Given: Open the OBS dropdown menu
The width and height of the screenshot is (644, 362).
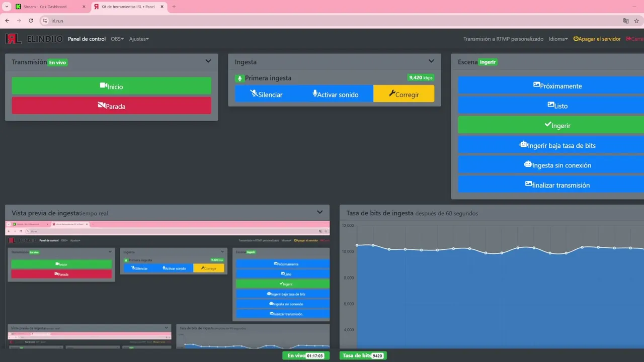Looking at the screenshot, I should click(117, 39).
